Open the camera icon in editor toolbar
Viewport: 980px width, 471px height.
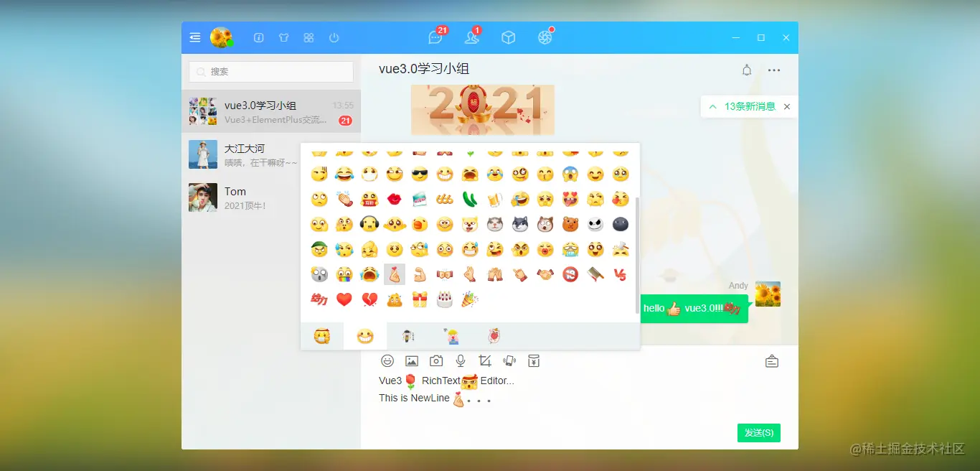436,361
